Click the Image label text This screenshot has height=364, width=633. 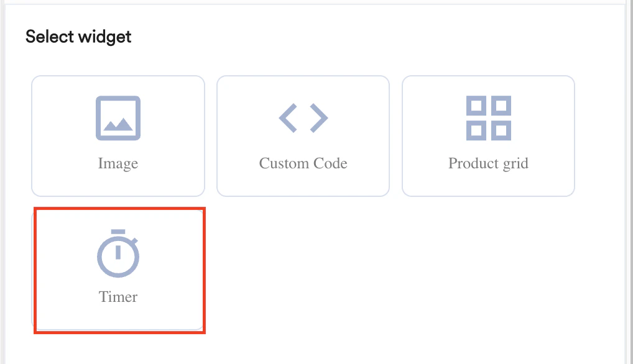118,163
